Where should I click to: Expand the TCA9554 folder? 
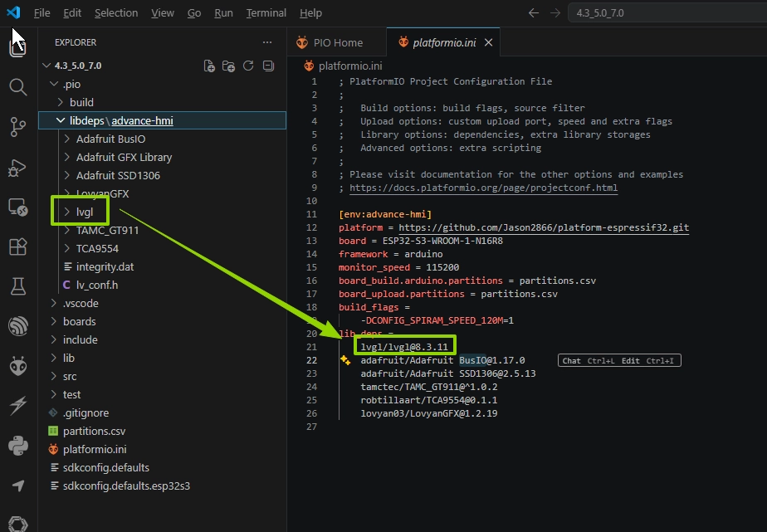(161, 248)
